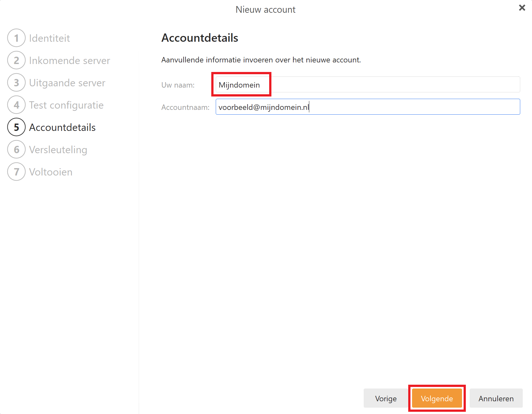Select the Test configuratie step label
The width and height of the screenshot is (532, 414).
(66, 105)
